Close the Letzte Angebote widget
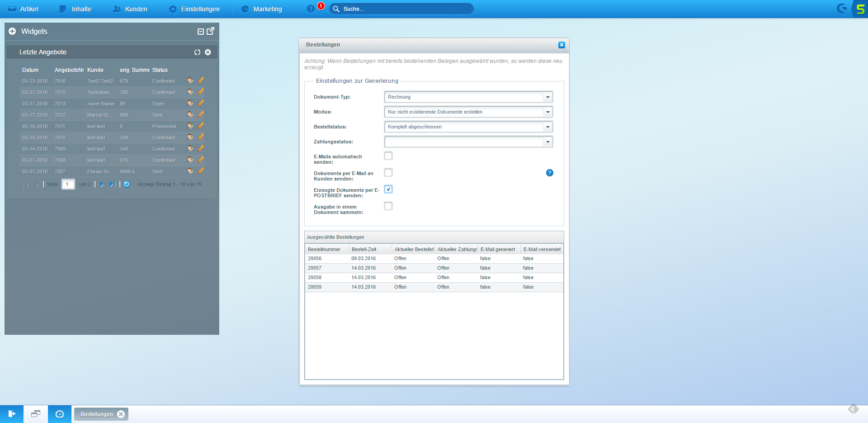Viewport: 868px width, 423px height. point(208,52)
